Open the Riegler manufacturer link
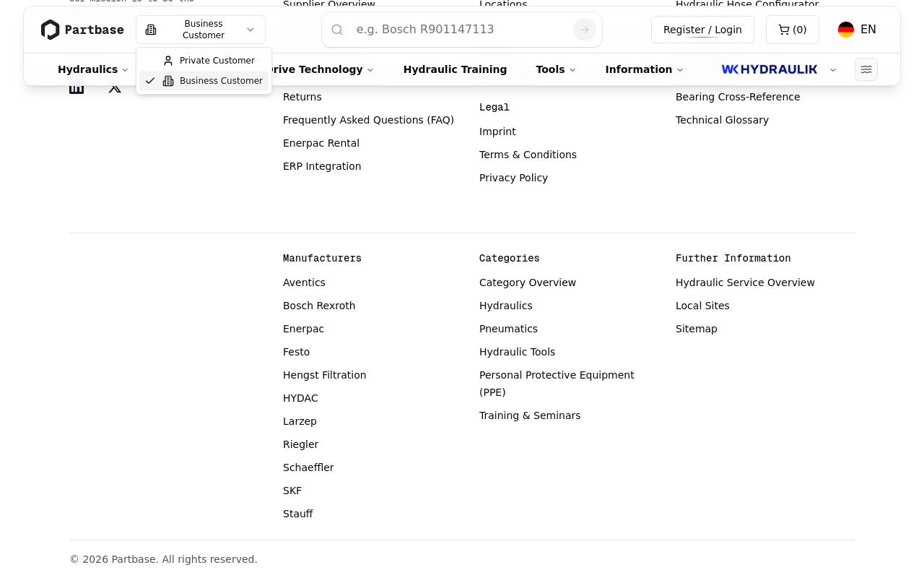The image size is (924, 578). 300,444
